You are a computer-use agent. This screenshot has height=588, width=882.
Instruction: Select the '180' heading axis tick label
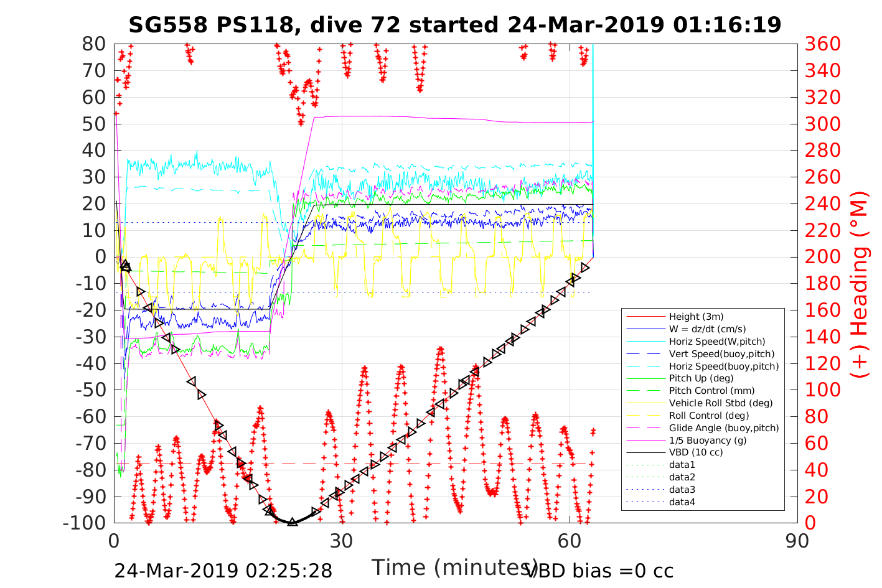tap(823, 284)
